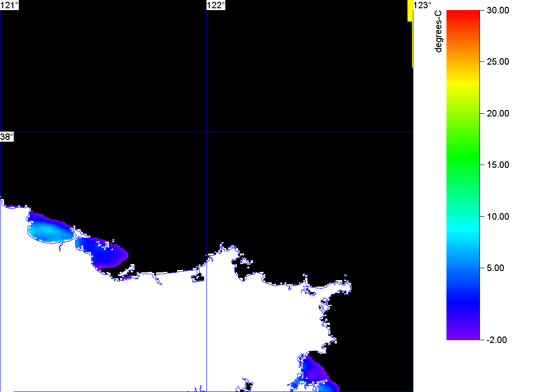
Task: Click the 25.00 colorbar value
Action: coord(498,62)
